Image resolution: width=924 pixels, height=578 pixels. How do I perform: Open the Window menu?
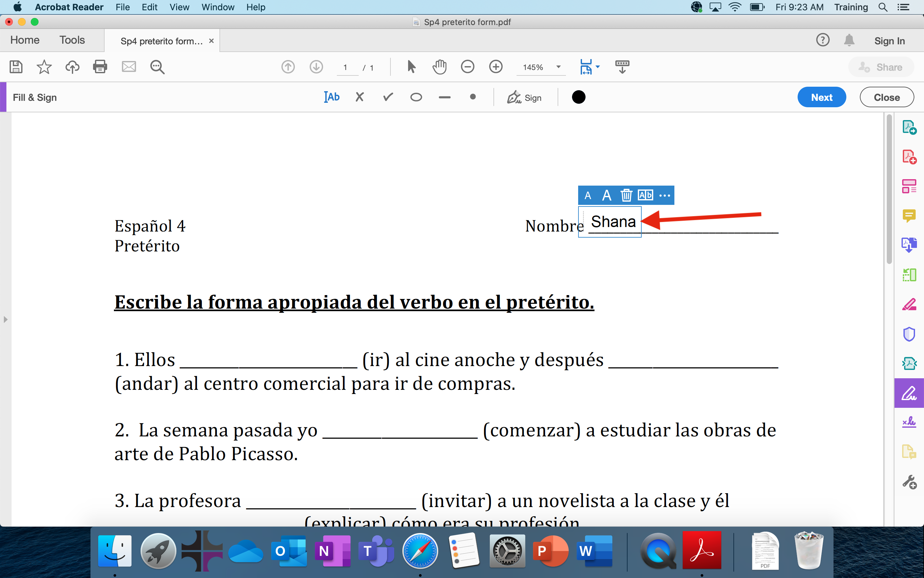pos(218,7)
